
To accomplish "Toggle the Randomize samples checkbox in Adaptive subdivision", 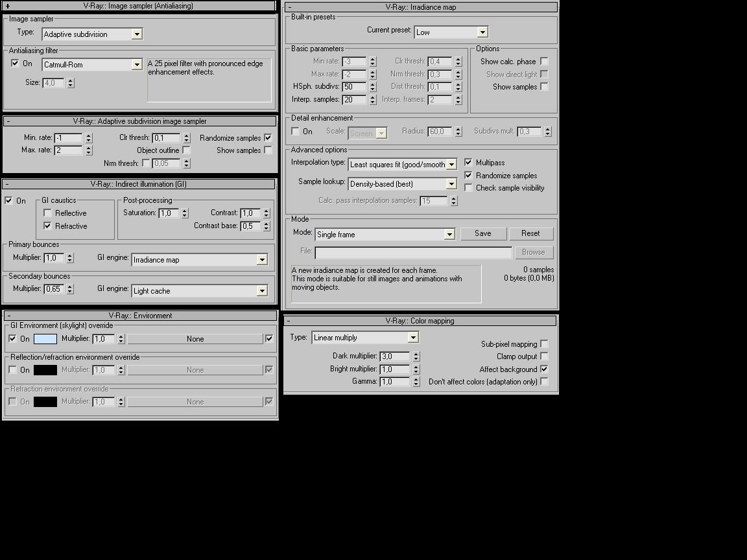I will click(x=268, y=137).
